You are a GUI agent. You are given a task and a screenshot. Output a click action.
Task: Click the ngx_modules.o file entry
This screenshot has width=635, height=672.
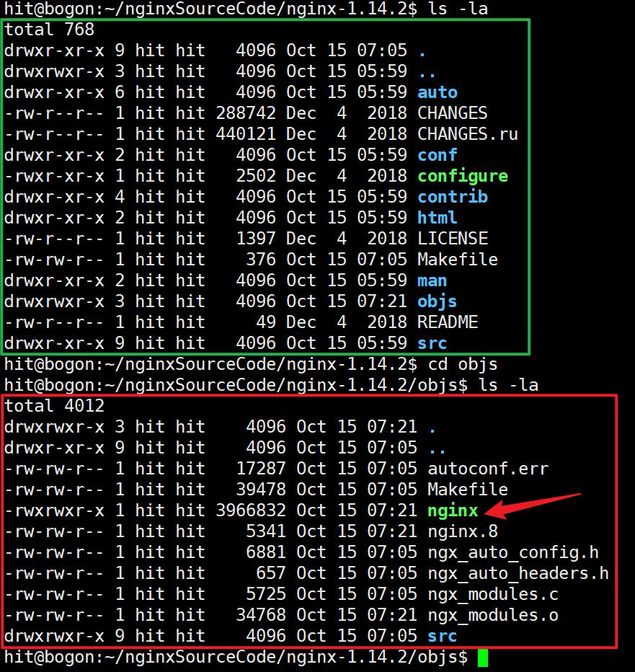[x=492, y=614]
